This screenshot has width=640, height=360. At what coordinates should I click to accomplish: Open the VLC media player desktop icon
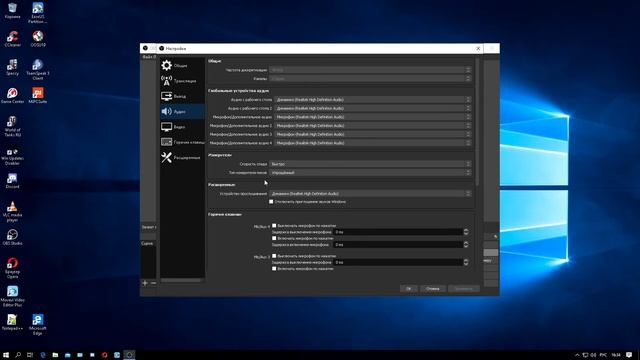point(12,211)
